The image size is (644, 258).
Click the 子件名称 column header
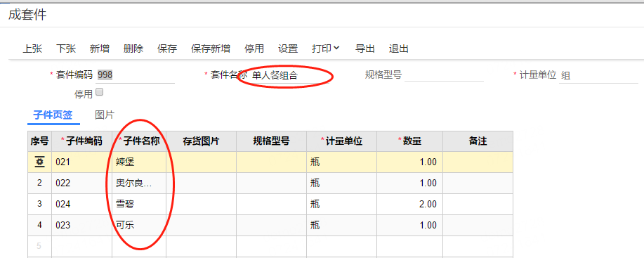tap(139, 141)
